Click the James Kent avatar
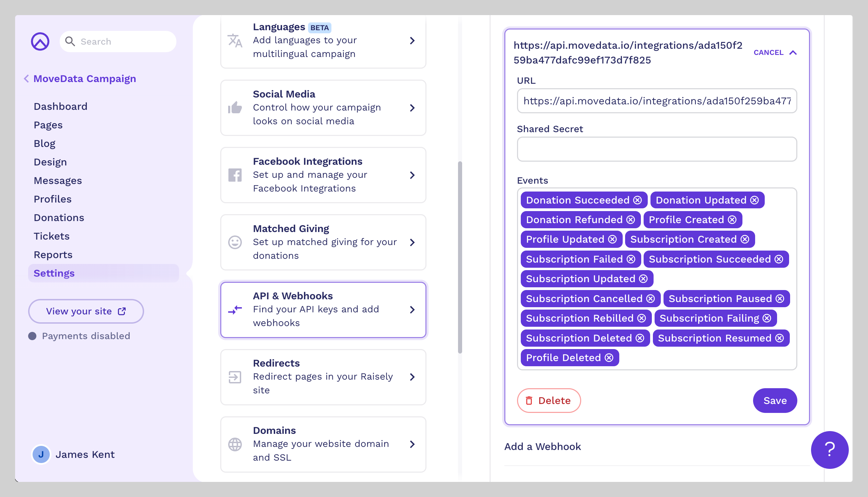Image resolution: width=868 pixels, height=497 pixels. pos(41,454)
